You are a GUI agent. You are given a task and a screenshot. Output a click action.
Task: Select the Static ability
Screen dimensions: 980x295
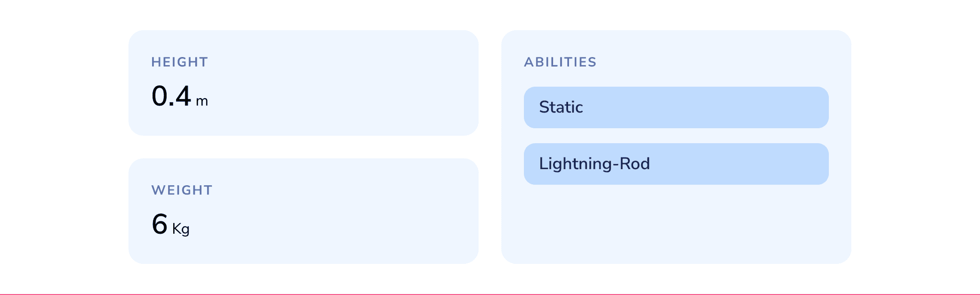click(x=676, y=107)
